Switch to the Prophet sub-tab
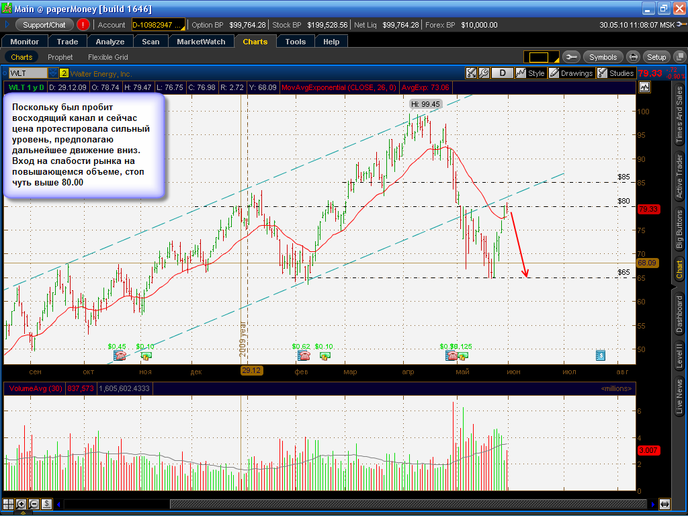 pos(60,57)
